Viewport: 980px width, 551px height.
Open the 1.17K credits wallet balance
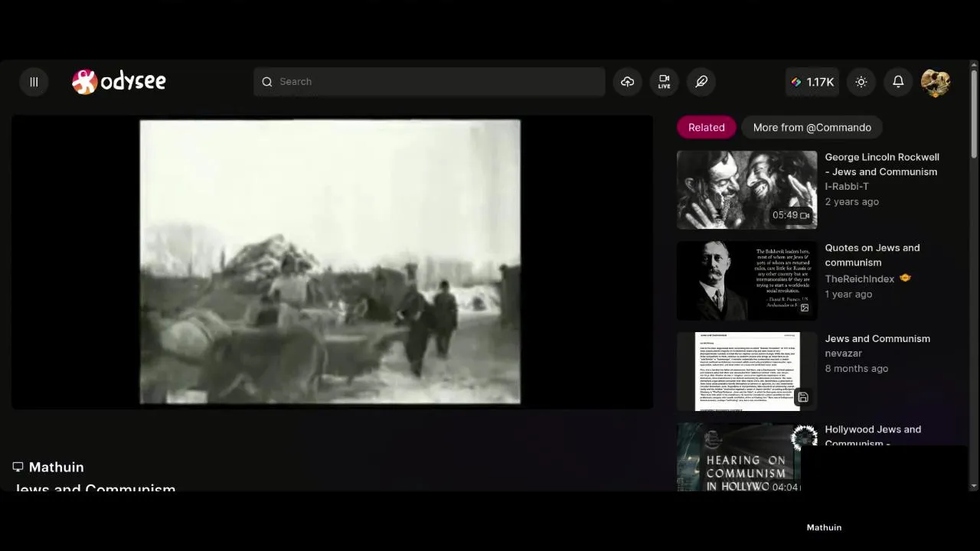[x=812, y=82]
